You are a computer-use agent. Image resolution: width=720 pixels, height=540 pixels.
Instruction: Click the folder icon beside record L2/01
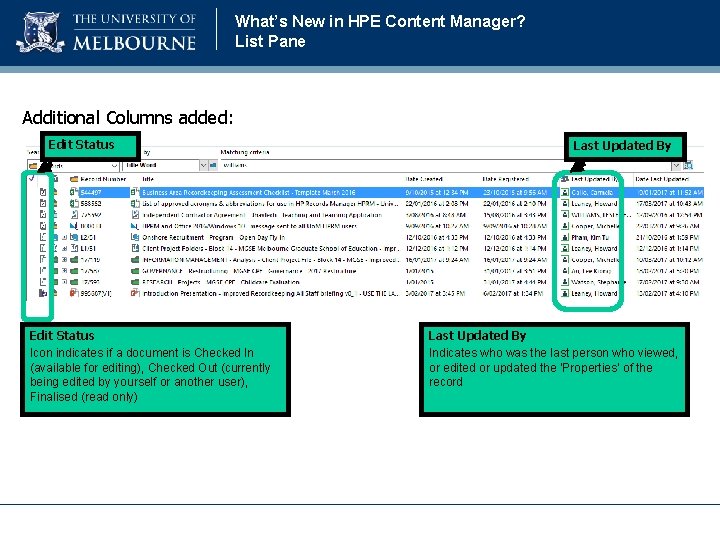coord(74,237)
